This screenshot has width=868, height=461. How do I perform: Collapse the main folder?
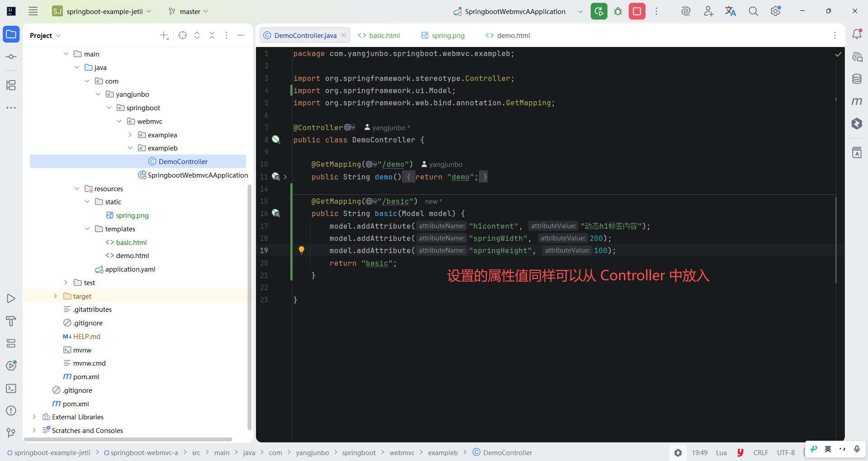point(66,54)
